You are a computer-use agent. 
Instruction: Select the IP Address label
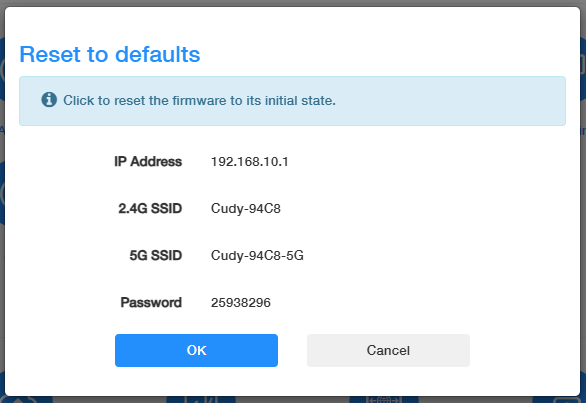pyautogui.click(x=148, y=161)
